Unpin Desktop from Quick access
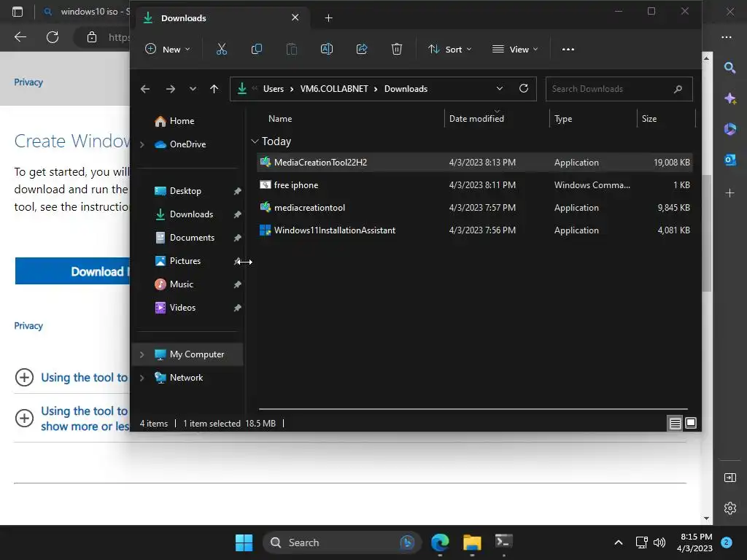747x560 pixels. click(237, 191)
